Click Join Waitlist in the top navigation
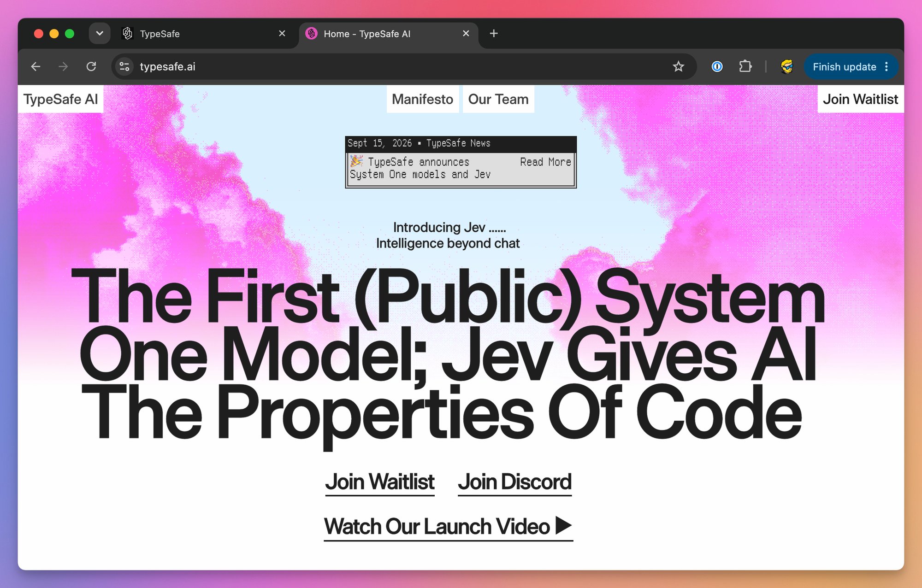 point(860,99)
